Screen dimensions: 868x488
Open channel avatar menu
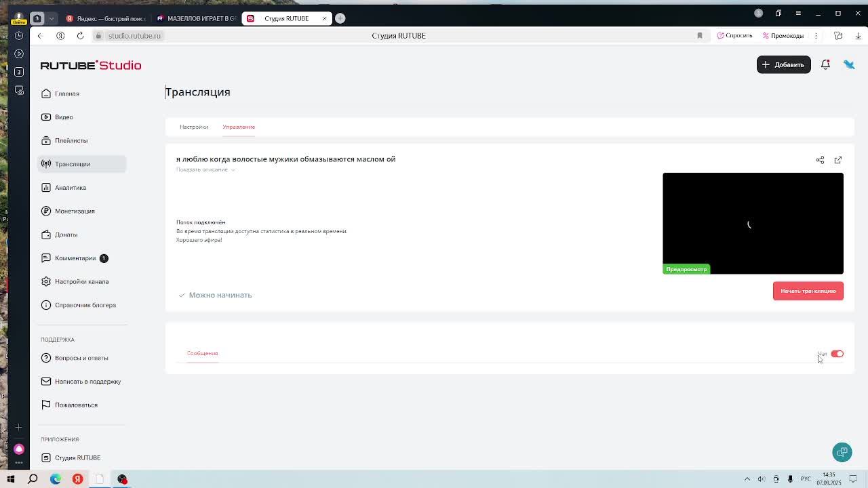[x=849, y=64]
